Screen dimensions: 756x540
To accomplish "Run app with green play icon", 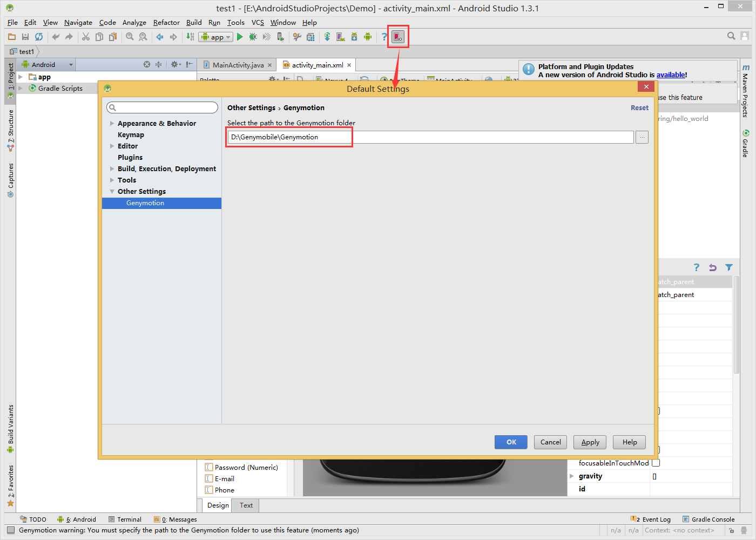I will (x=240, y=37).
